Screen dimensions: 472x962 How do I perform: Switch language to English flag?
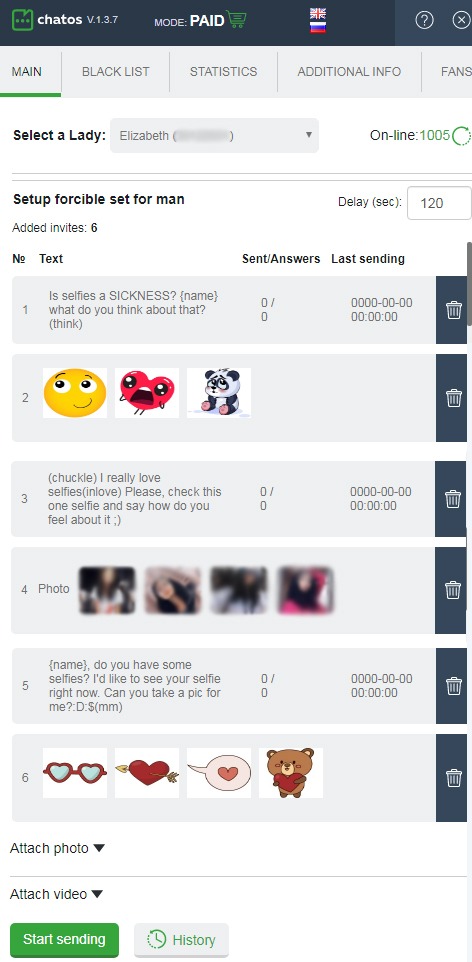click(318, 13)
